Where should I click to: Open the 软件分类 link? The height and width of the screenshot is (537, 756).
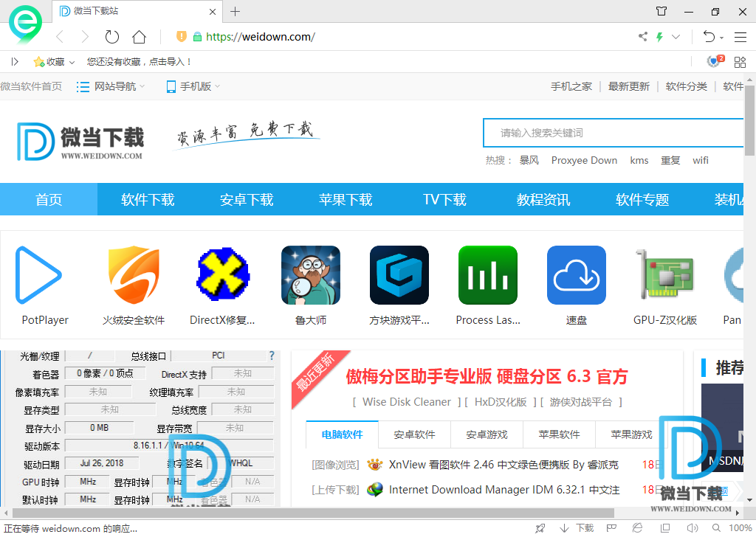pyautogui.click(x=686, y=86)
